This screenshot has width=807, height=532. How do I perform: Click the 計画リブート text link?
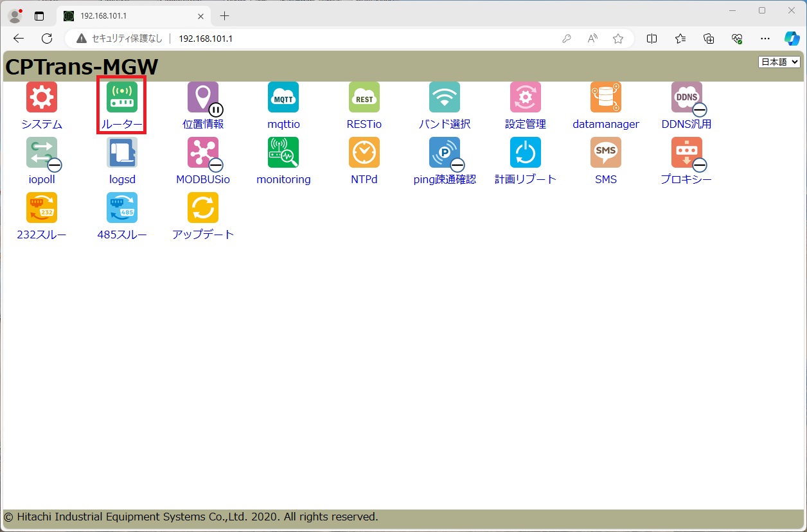(526, 179)
